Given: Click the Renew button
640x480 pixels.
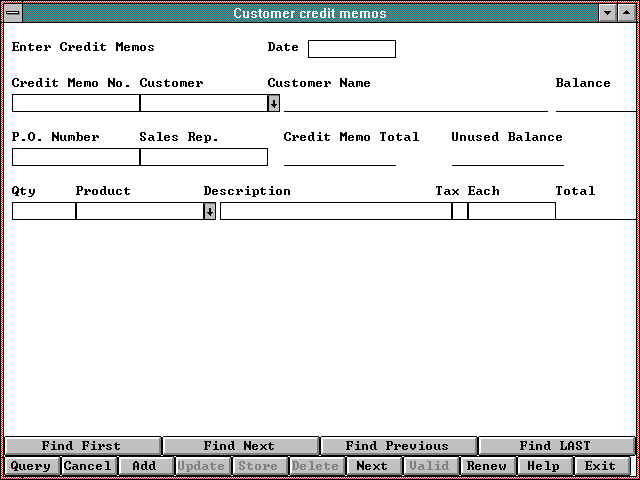Looking at the screenshot, I should tap(487, 466).
